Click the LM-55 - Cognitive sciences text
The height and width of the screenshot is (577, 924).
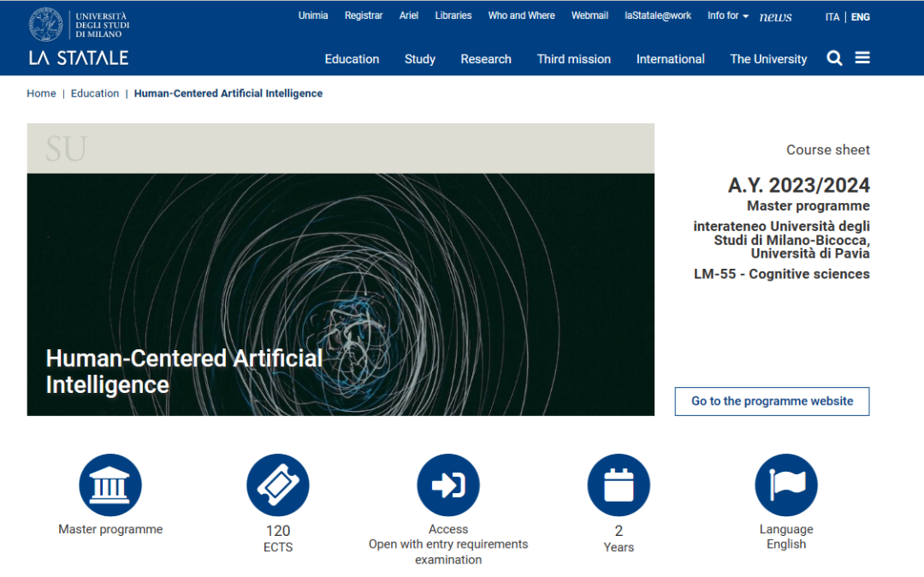781,274
